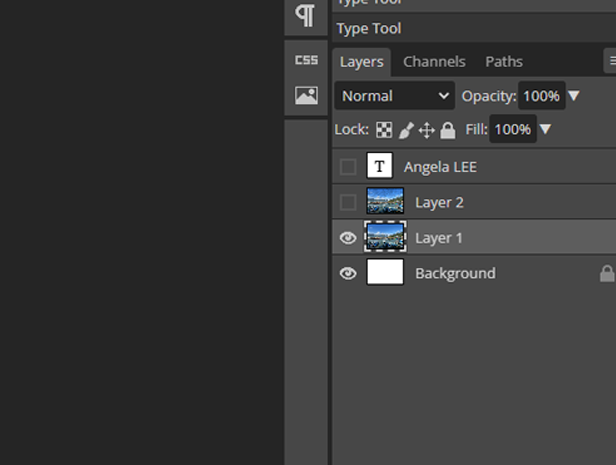This screenshot has height=465, width=616.
Task: Click the Opacity 100% value field
Action: click(x=541, y=96)
